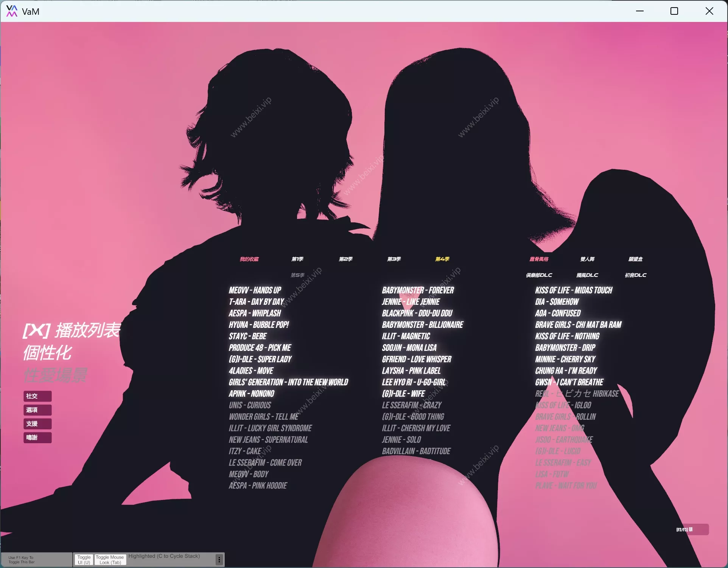Screen dimensions: 728x568
Task: Click the Toggle UI (U) button
Action: point(84,560)
